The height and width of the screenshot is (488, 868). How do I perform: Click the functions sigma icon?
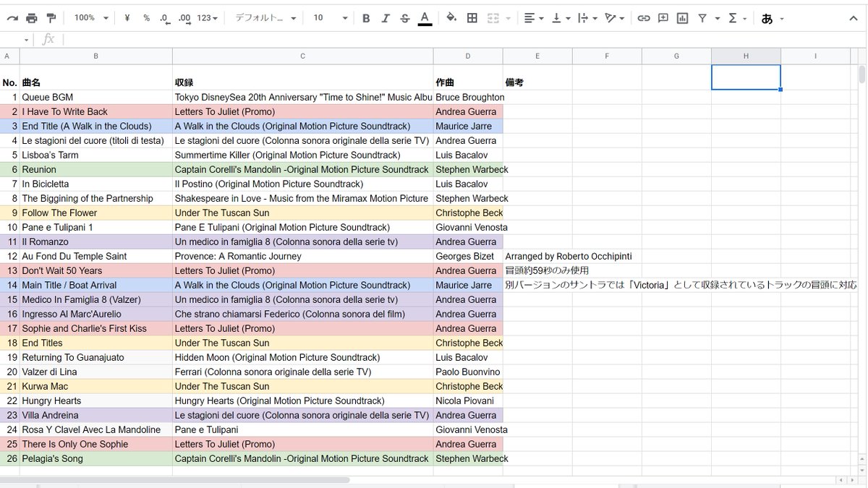tap(733, 18)
